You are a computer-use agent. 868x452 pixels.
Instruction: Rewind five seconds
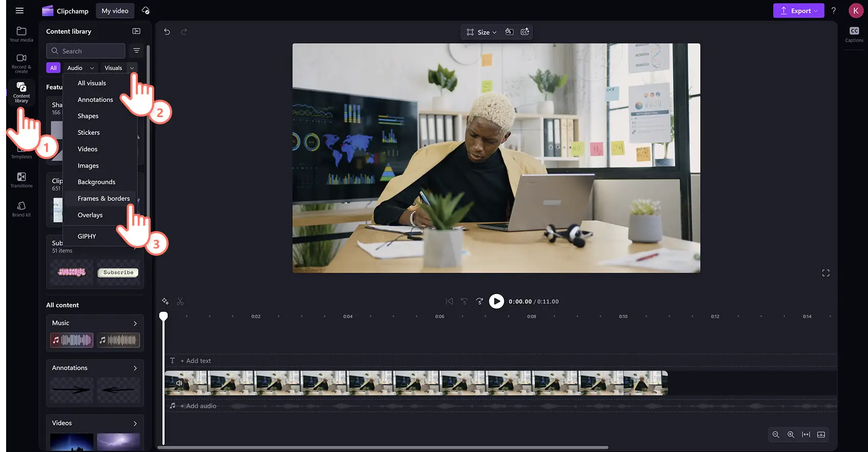tap(464, 301)
